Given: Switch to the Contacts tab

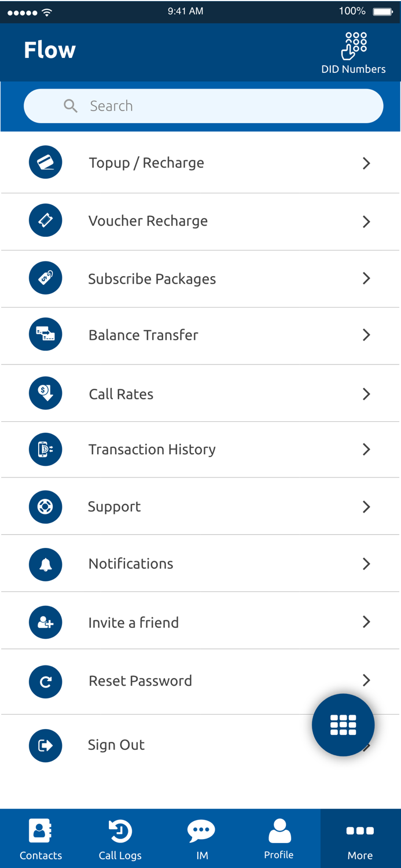Looking at the screenshot, I should tap(40, 837).
